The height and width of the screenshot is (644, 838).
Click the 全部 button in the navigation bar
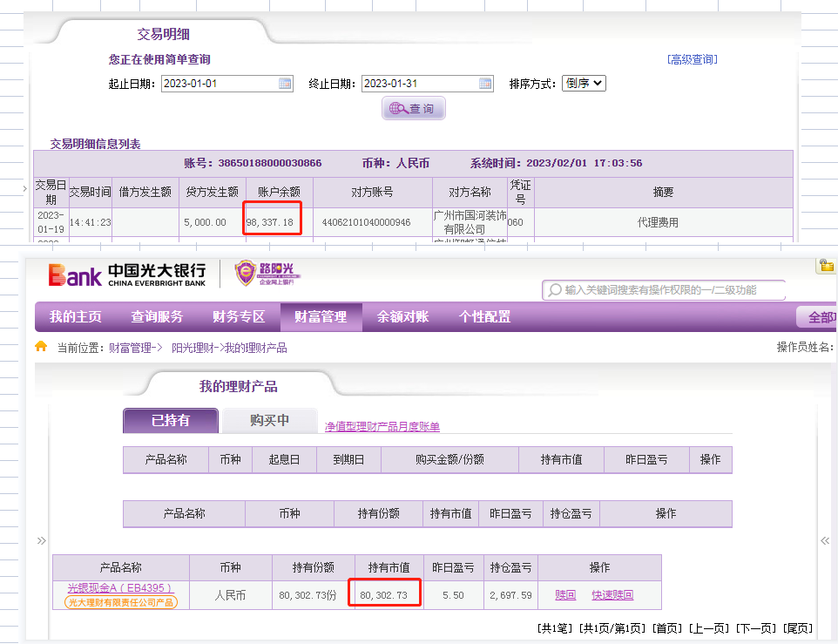[816, 317]
